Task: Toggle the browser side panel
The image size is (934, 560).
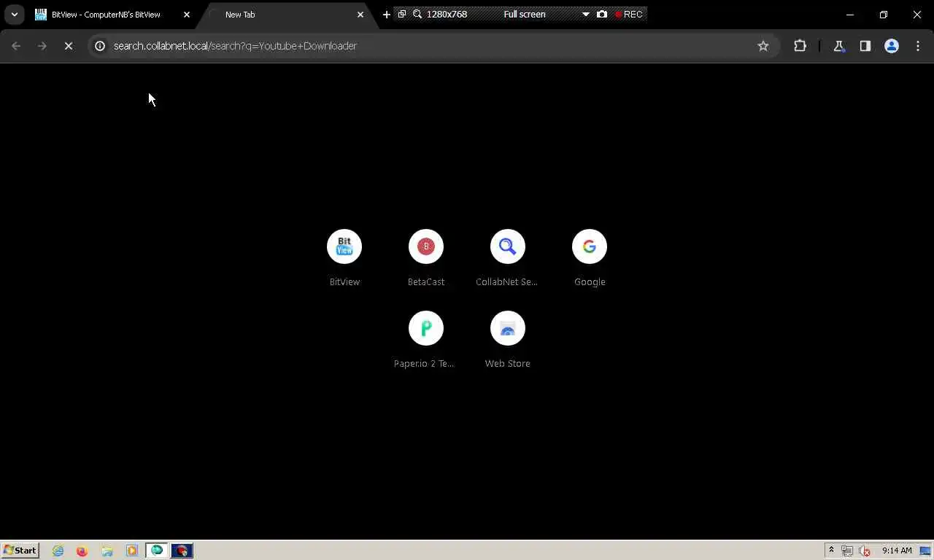Action: coord(865,46)
